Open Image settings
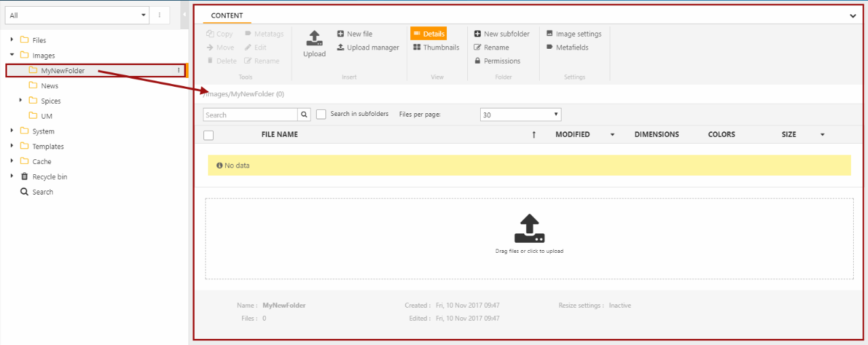The image size is (868, 345). coord(574,34)
